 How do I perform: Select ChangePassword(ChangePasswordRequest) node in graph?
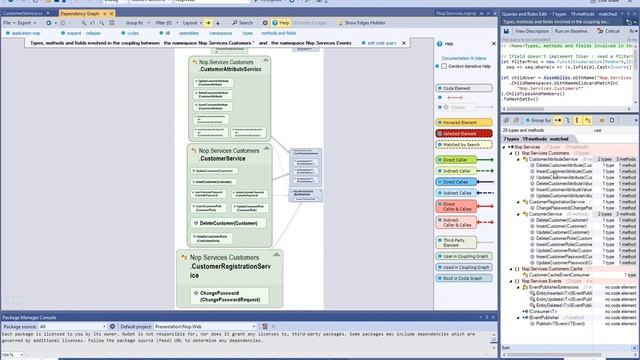point(229,296)
